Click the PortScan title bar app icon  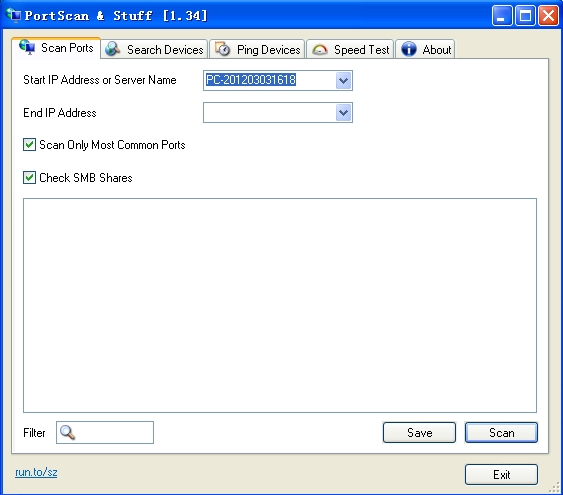pos(14,15)
